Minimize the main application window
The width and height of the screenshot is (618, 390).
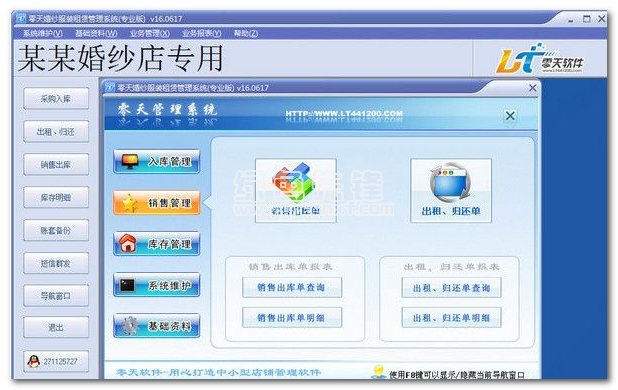pos(571,20)
